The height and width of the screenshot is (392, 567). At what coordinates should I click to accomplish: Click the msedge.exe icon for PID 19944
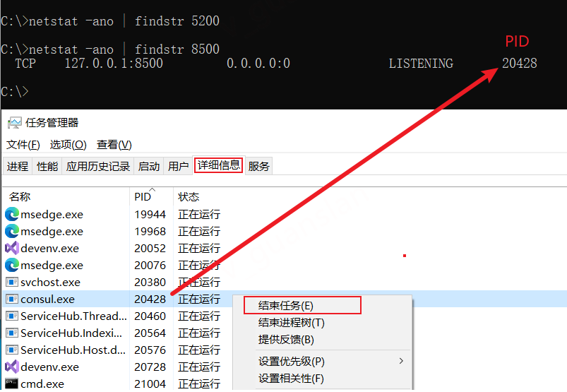pyautogui.click(x=11, y=215)
